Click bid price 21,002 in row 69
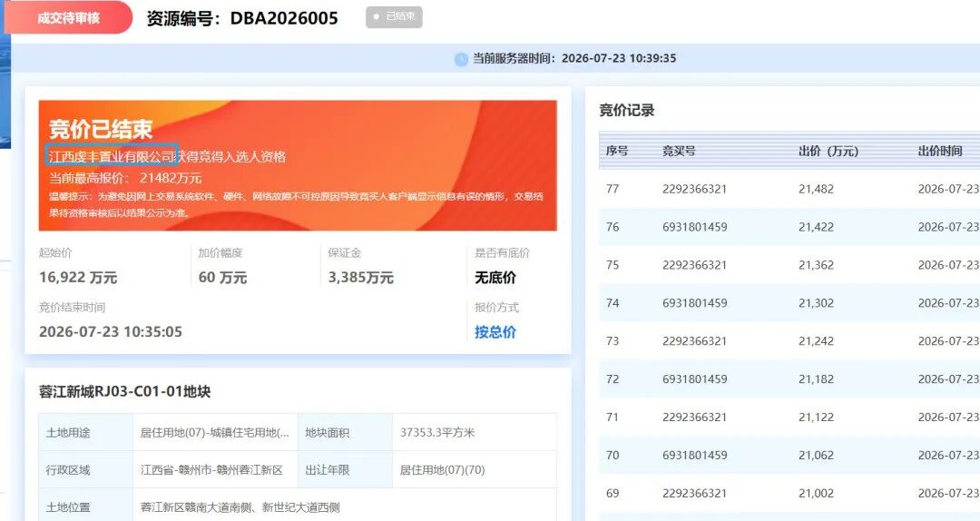 [x=816, y=494]
